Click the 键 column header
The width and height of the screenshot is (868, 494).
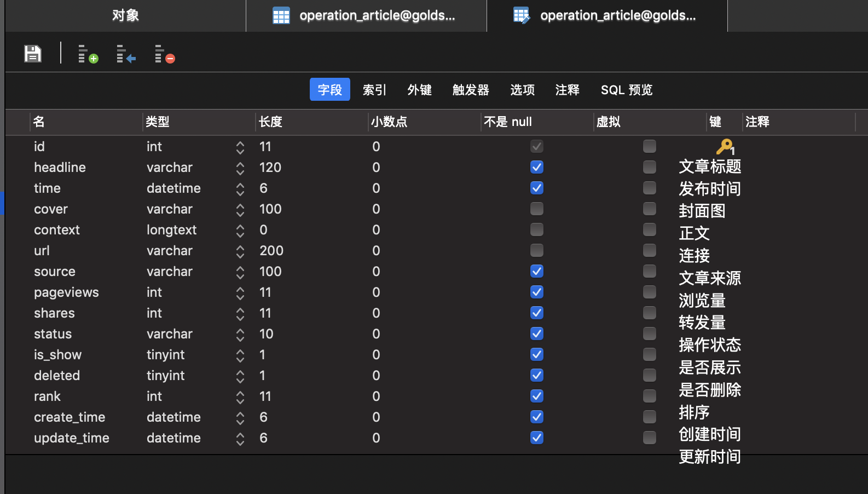pyautogui.click(x=725, y=122)
